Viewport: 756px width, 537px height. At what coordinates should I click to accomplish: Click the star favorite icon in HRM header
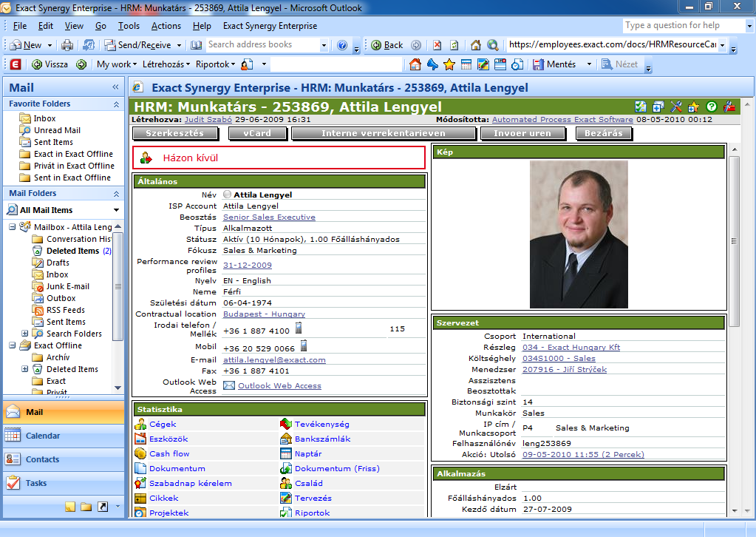(693, 107)
